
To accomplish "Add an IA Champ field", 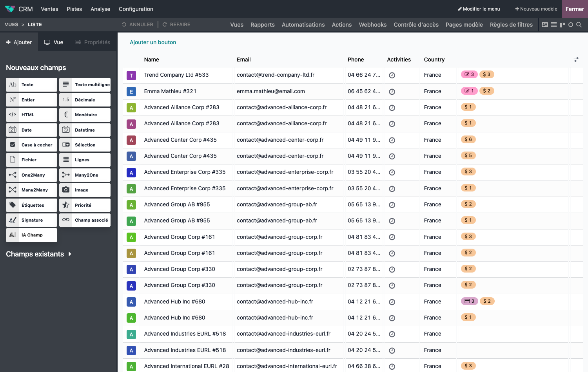I will click(x=31, y=235).
